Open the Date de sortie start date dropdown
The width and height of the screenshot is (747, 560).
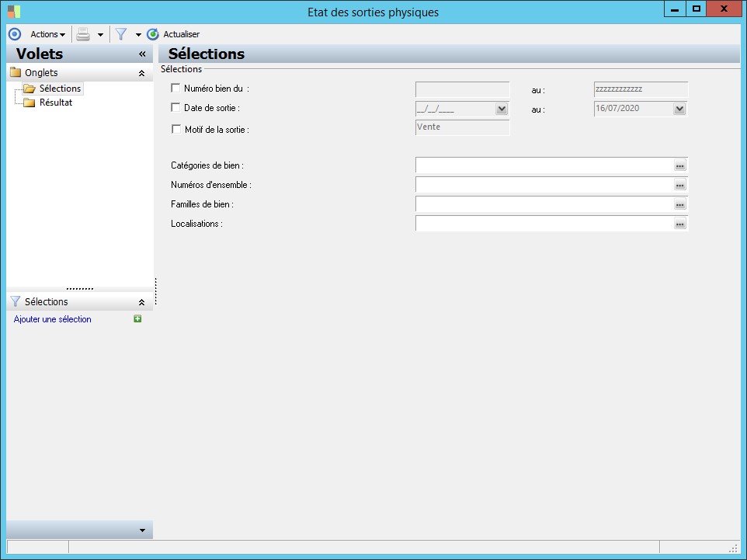coord(501,109)
